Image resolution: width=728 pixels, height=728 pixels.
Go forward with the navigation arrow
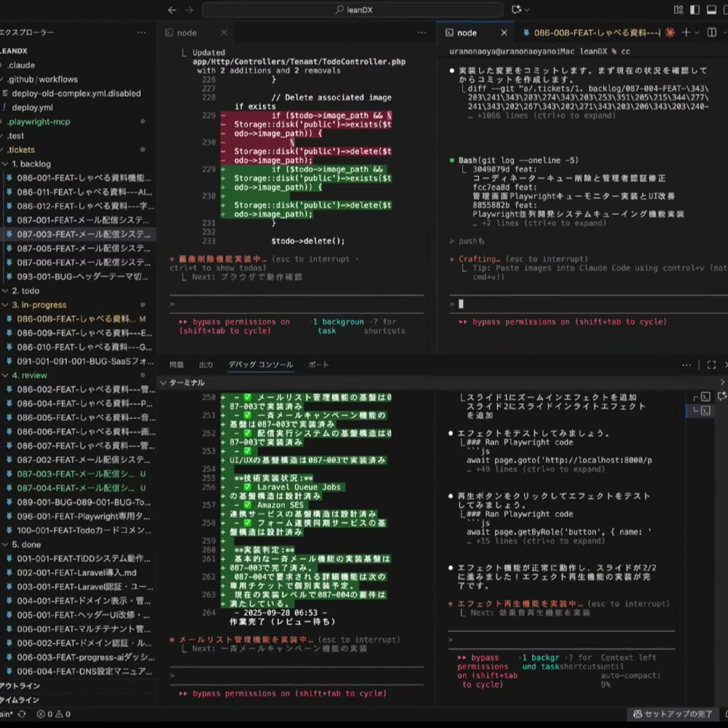pos(189,10)
